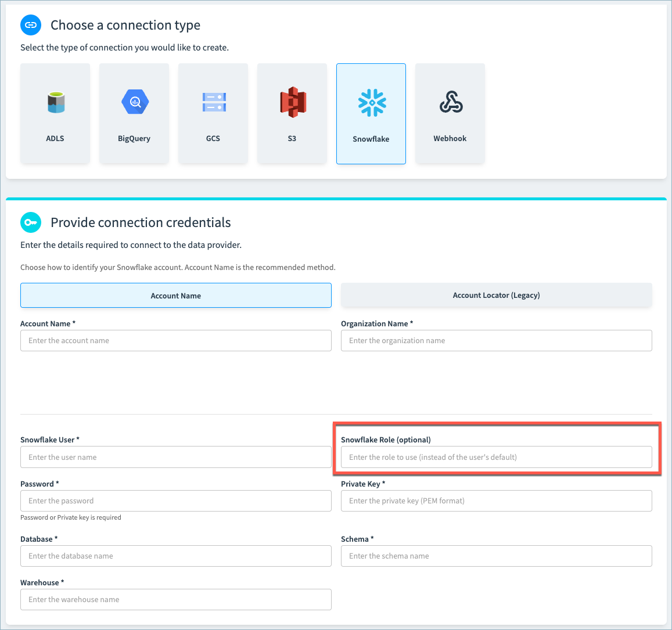The image size is (672, 630).
Task: Click the 'Snowflake Role (optional)' label
Action: click(x=386, y=440)
